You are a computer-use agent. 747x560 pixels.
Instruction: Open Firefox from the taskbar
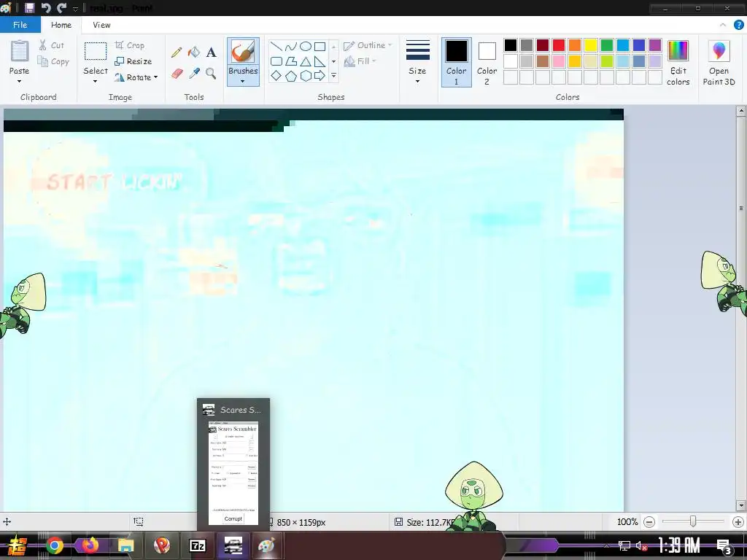90,545
